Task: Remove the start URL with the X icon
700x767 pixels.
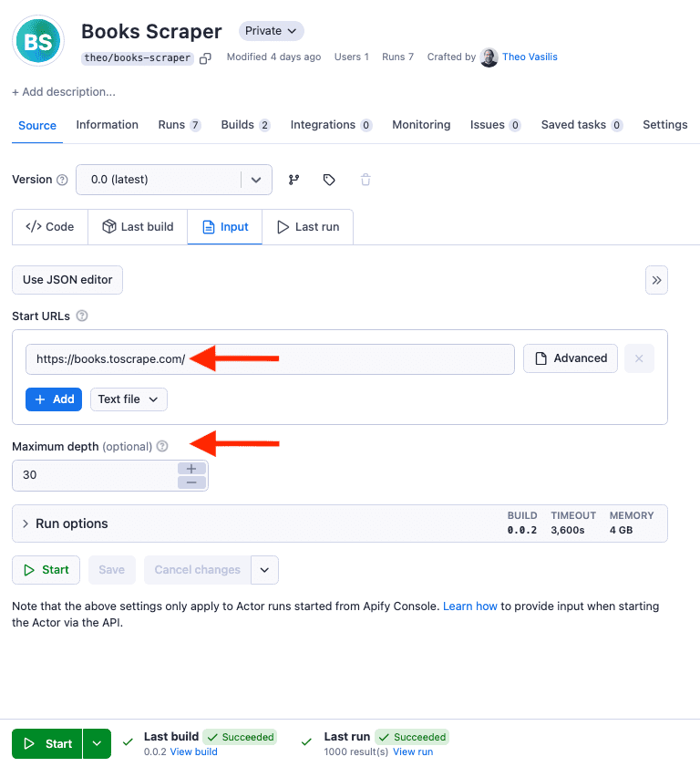Action: [639, 358]
